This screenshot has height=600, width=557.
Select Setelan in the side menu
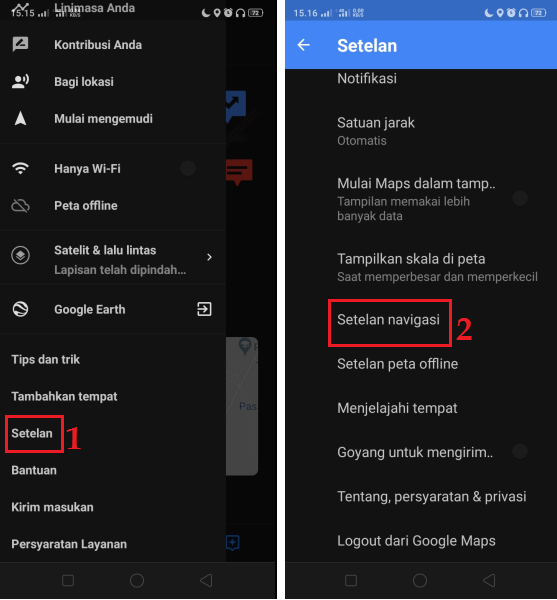click(32, 434)
